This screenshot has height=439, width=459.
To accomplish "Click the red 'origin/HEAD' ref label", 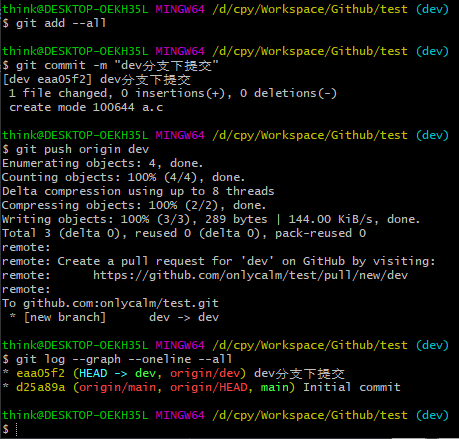I will [209, 387].
